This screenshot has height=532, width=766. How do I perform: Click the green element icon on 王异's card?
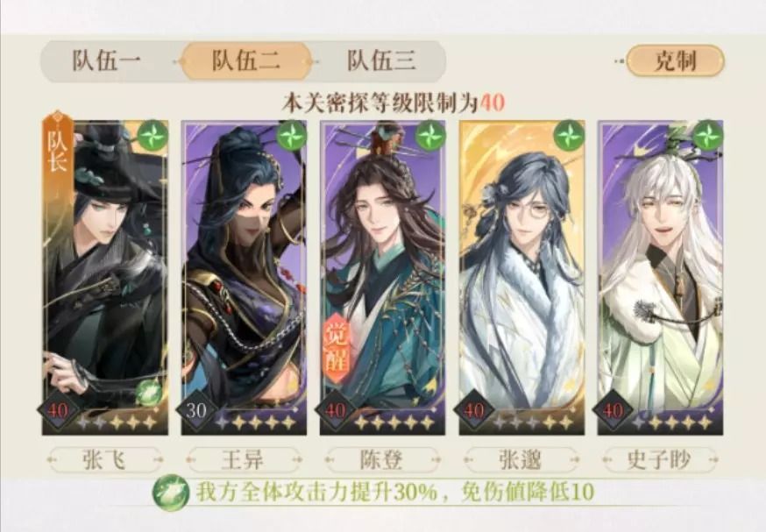tap(292, 135)
